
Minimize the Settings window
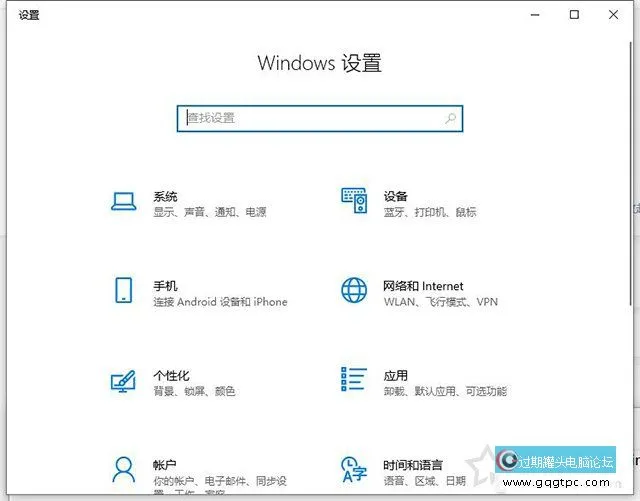tap(535, 15)
